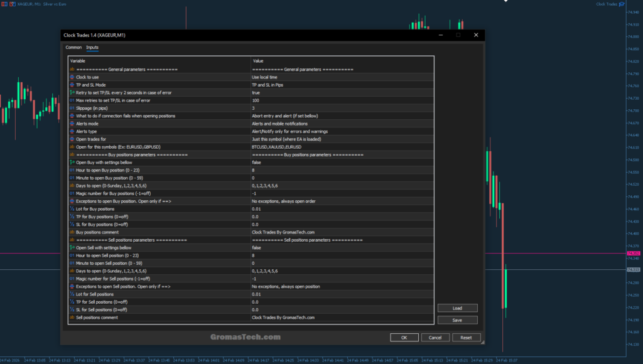Click the bool icon of Open Sell with settings

click(72, 248)
